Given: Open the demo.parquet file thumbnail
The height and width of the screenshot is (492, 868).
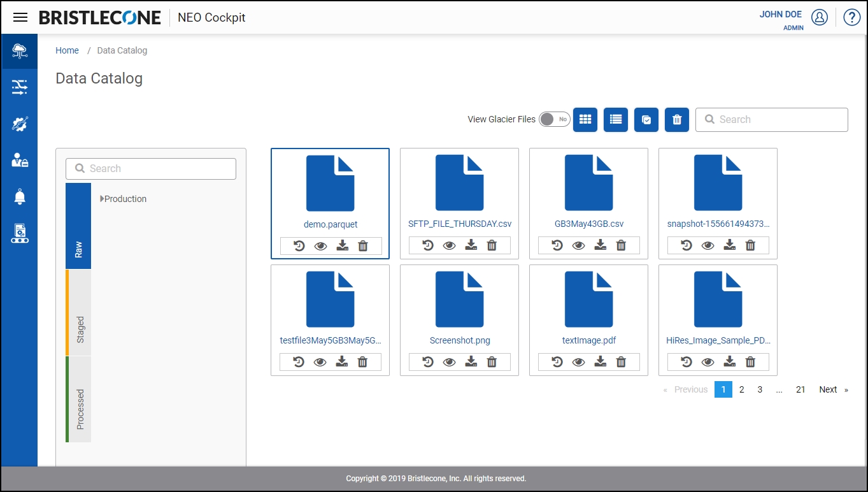Looking at the screenshot, I should tap(330, 184).
